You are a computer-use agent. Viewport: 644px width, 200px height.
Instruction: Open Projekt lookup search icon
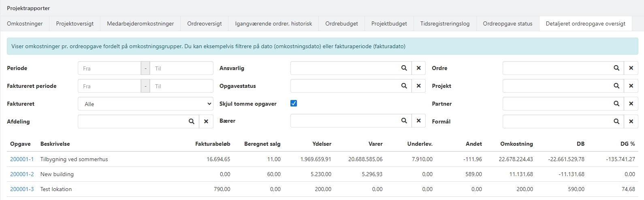(x=616, y=86)
